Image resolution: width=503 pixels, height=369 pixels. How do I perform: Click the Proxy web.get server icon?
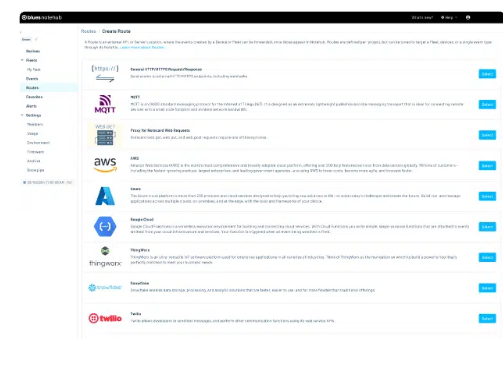105,135
